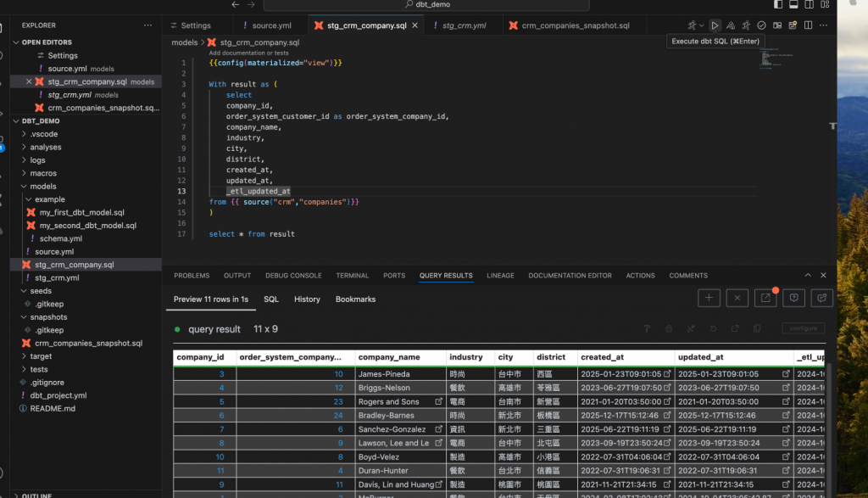Click the Execute dbt SQL play button
The image size is (868, 498).
(x=715, y=25)
